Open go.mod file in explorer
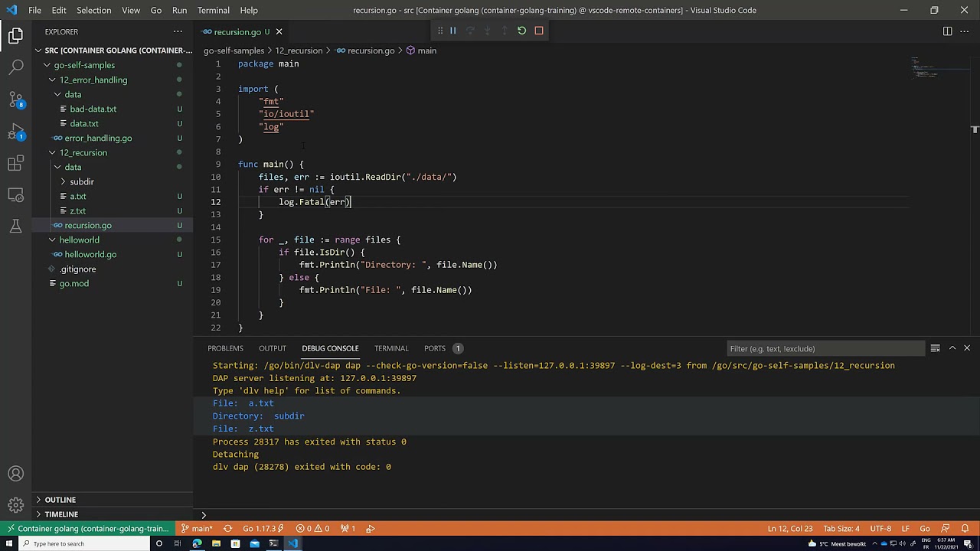This screenshot has width=980, height=551. tap(112, 283)
